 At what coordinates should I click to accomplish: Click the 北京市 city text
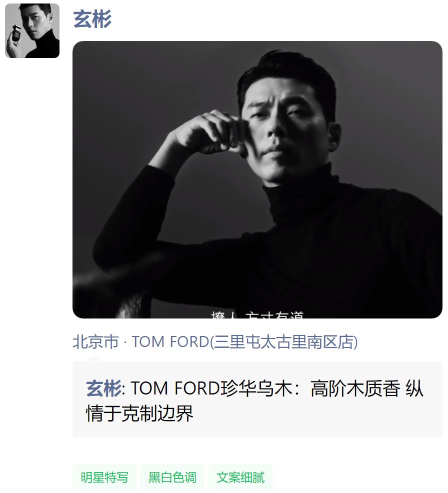[x=96, y=342]
